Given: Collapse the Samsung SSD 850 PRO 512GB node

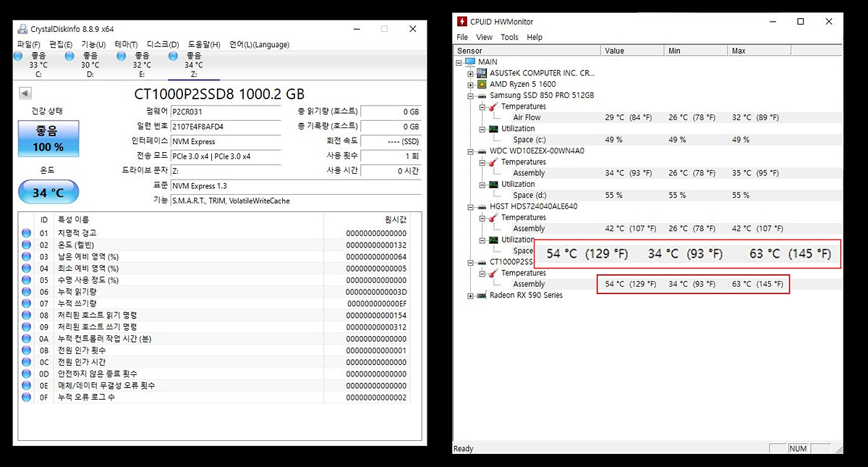Looking at the screenshot, I should 471,96.
